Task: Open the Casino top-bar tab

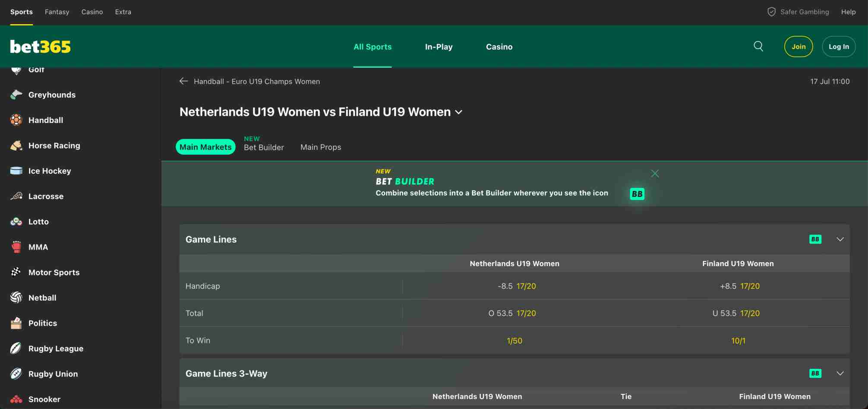Action: [x=92, y=12]
